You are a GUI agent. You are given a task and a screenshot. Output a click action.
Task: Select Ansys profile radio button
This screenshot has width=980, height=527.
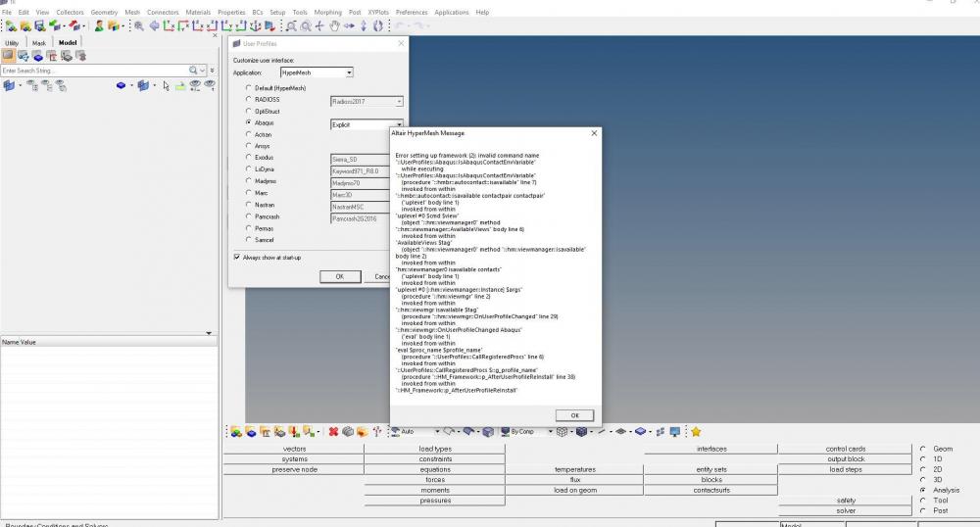(x=249, y=146)
